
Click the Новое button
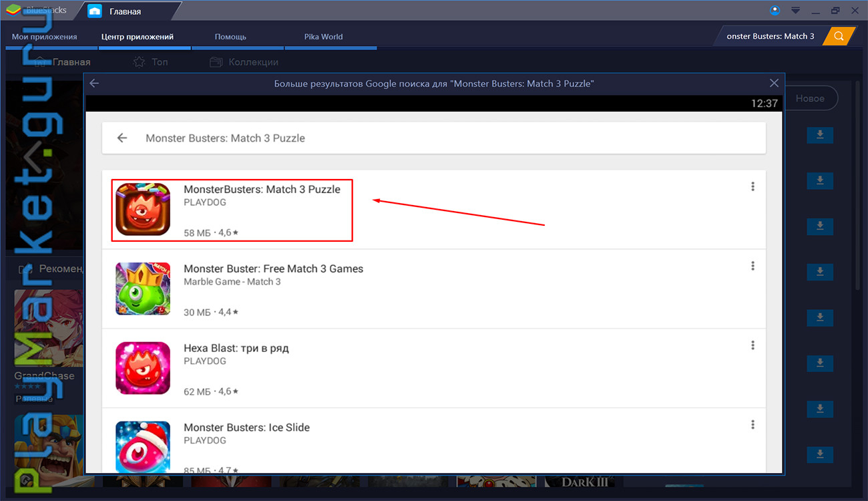tap(810, 98)
